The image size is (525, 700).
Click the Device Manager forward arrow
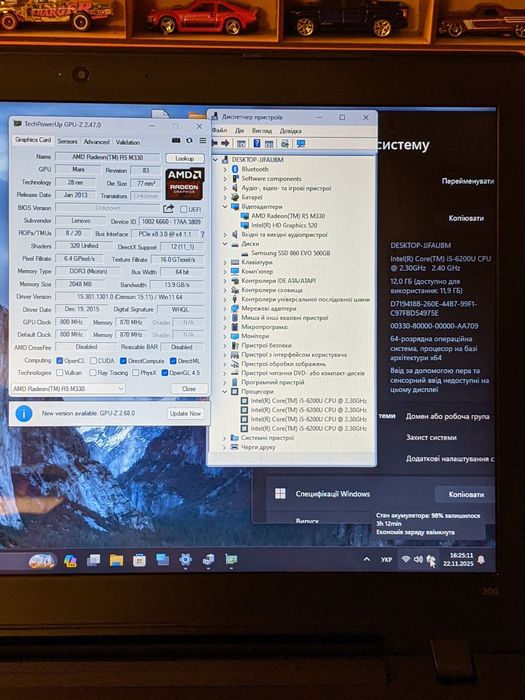point(225,143)
